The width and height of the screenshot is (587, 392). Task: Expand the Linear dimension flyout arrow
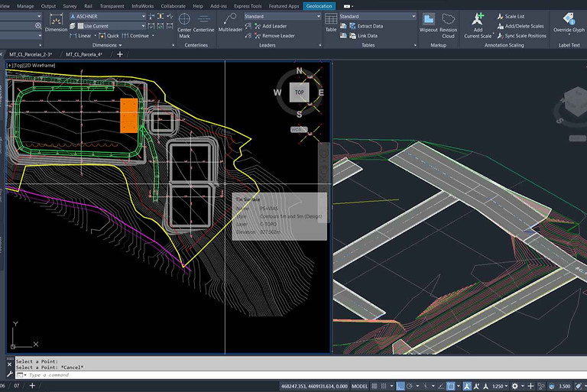click(x=95, y=36)
